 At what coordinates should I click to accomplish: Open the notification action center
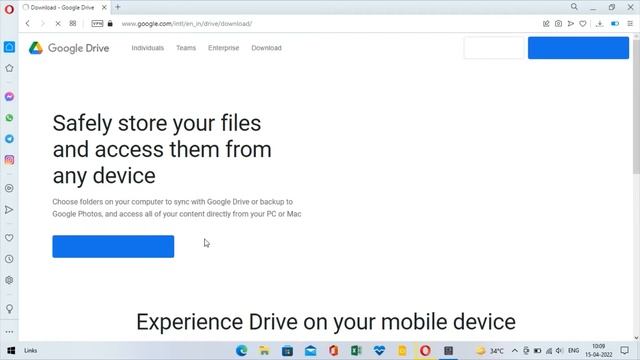pos(624,351)
